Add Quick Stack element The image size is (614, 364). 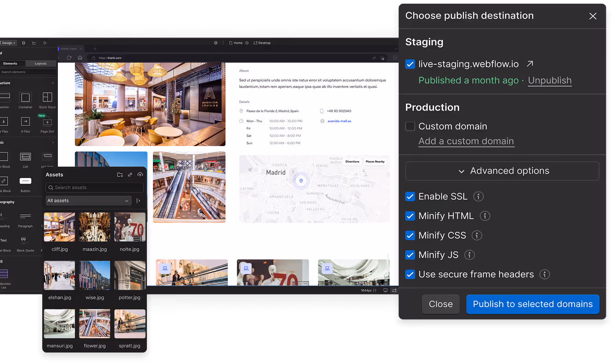pos(47,100)
